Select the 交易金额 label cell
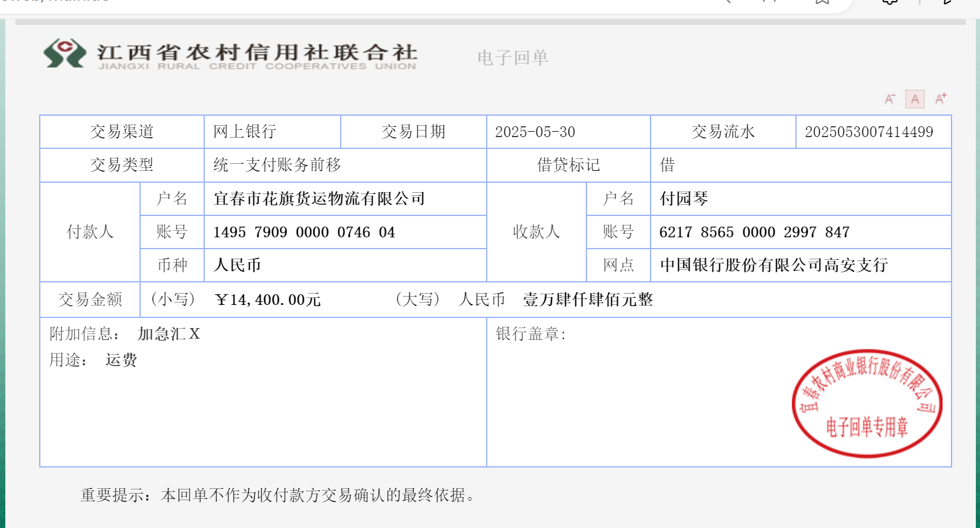The height and width of the screenshot is (528, 980). pos(90,300)
